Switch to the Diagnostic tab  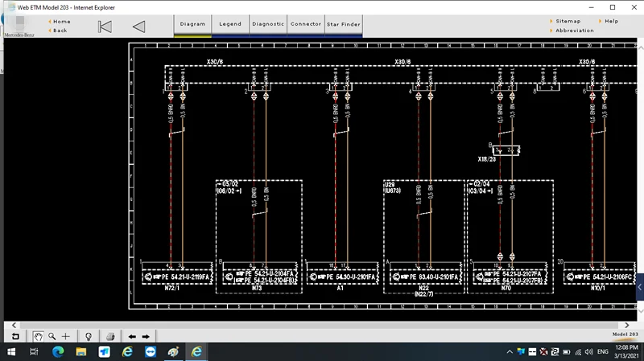(x=268, y=24)
